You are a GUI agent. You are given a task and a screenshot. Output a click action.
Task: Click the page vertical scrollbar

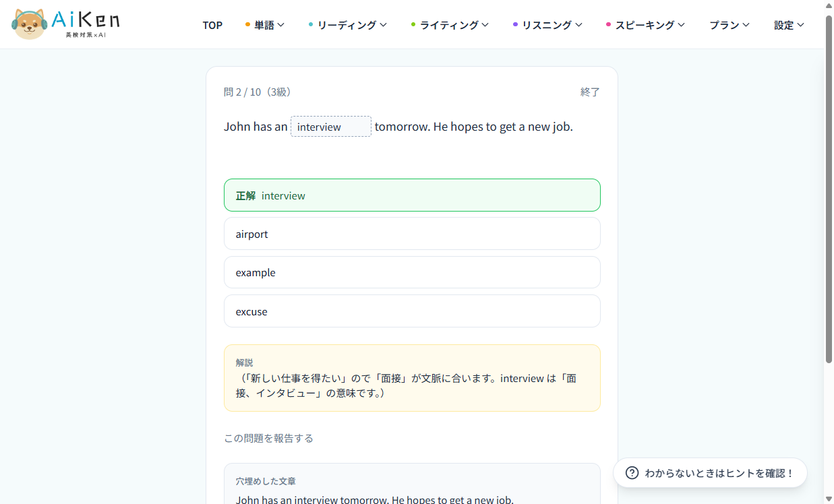coord(829,189)
